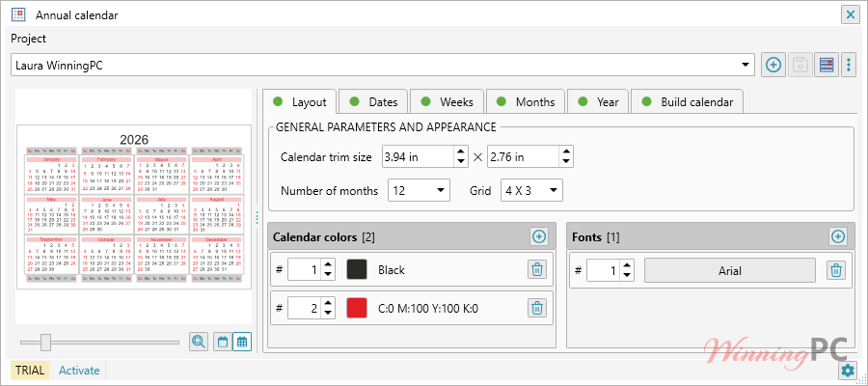Image resolution: width=868 pixels, height=386 pixels.
Task: Decrease calendar trim height 2.76 in
Action: [566, 162]
